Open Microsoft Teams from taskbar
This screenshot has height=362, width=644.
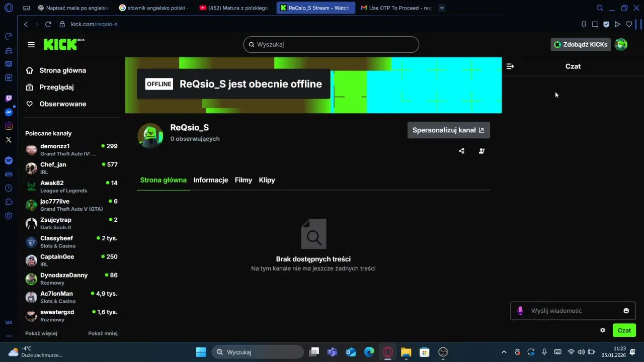point(332,352)
